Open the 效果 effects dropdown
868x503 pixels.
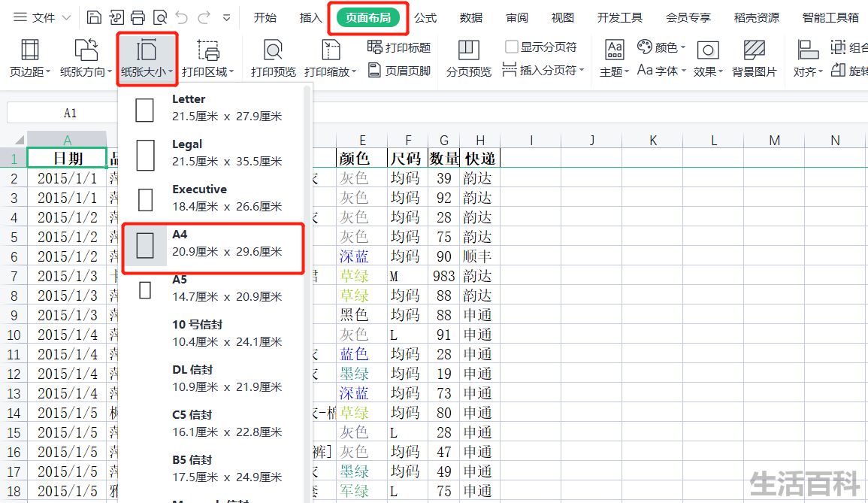[708, 58]
